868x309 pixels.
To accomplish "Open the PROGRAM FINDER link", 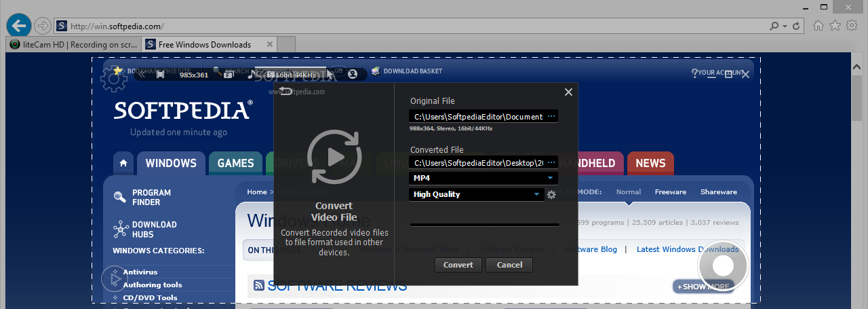I will (151, 198).
